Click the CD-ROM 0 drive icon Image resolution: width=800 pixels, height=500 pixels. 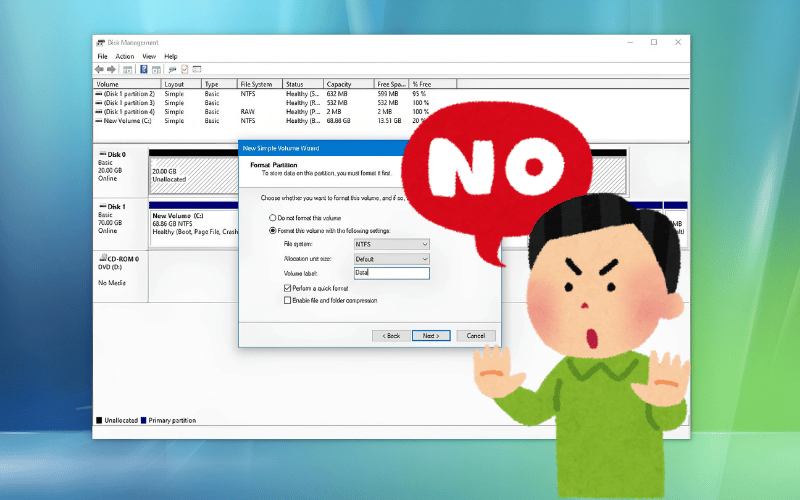103,258
